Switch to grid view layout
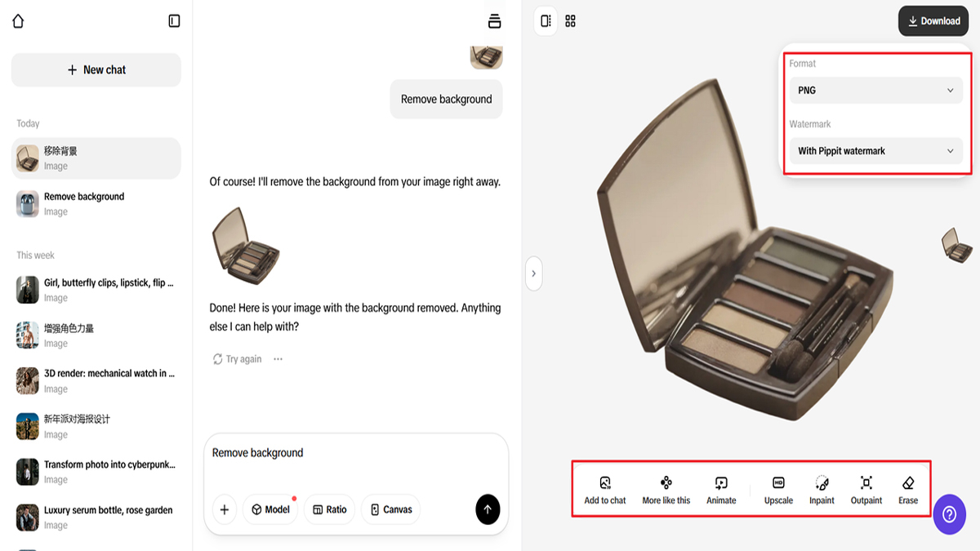980x551 pixels. click(x=571, y=21)
